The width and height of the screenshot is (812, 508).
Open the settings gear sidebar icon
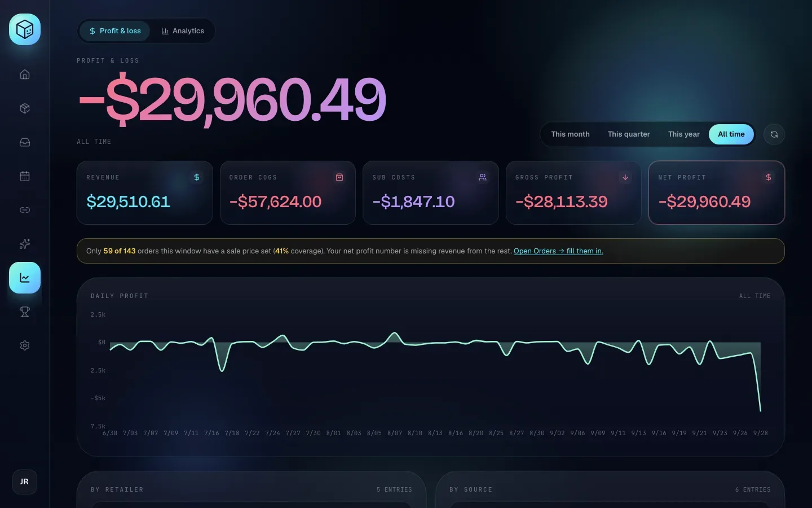click(x=25, y=345)
